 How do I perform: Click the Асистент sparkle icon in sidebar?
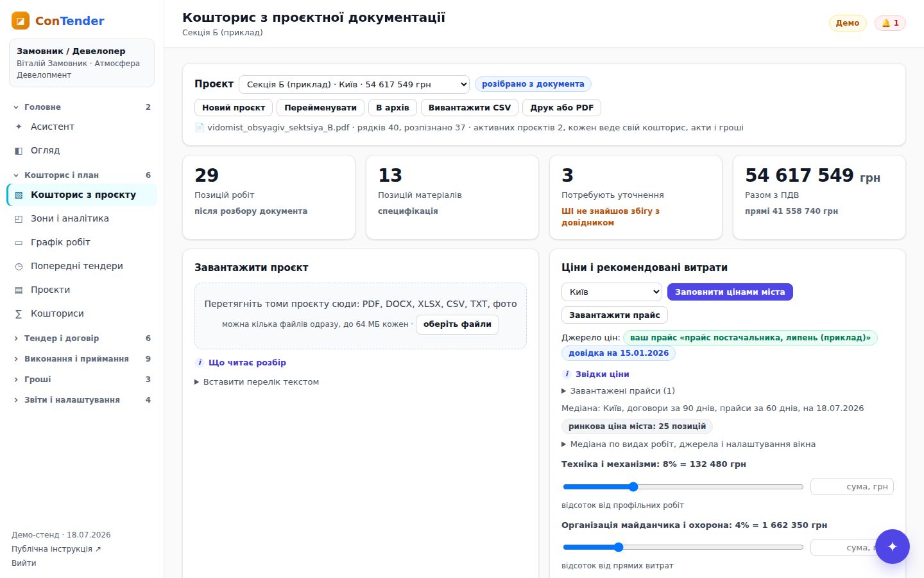pyautogui.click(x=19, y=127)
